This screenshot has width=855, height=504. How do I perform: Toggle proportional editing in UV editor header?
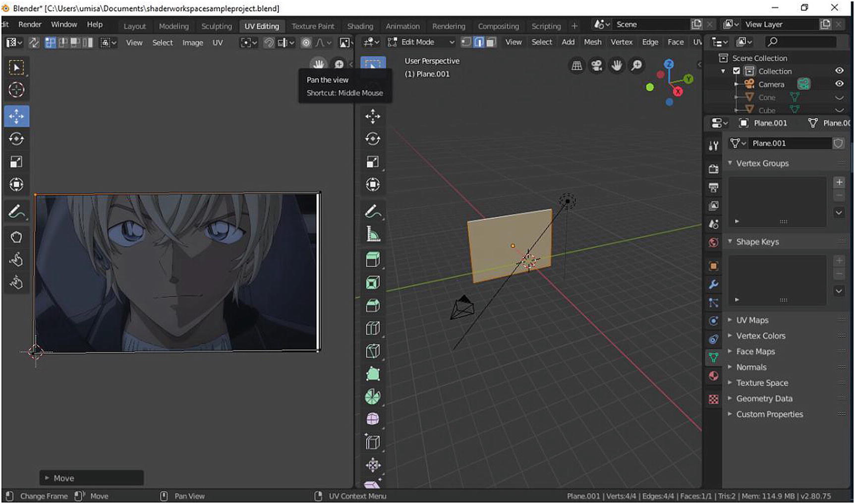pos(306,43)
